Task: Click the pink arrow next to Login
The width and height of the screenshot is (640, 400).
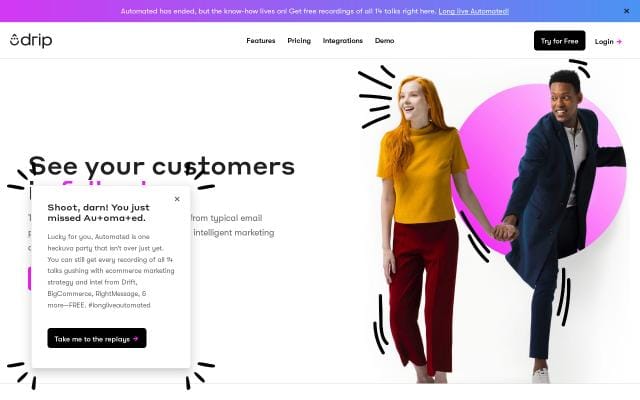Action: point(619,41)
